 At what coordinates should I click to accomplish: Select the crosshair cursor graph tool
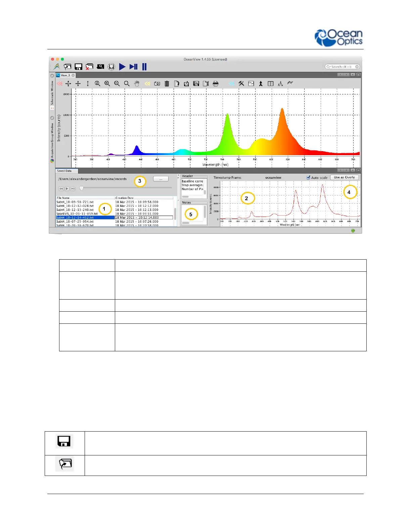pyautogui.click(x=78, y=84)
